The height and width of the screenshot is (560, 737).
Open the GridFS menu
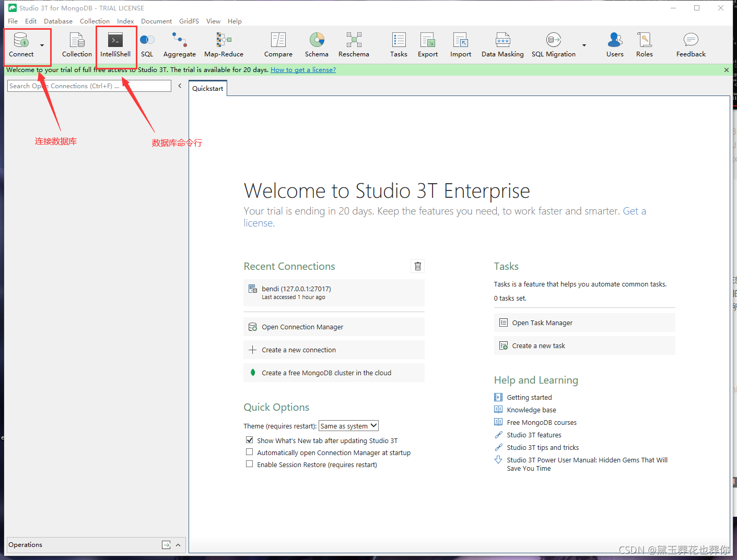coord(189,21)
